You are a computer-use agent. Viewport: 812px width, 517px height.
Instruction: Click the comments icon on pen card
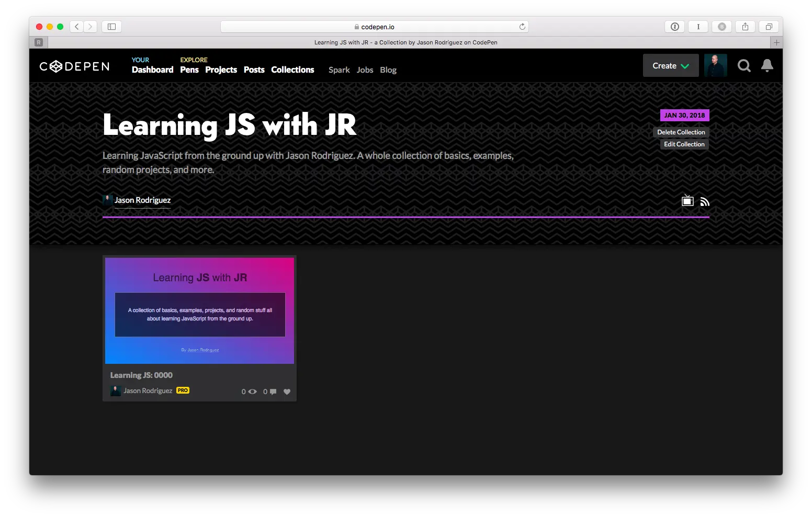273,392
